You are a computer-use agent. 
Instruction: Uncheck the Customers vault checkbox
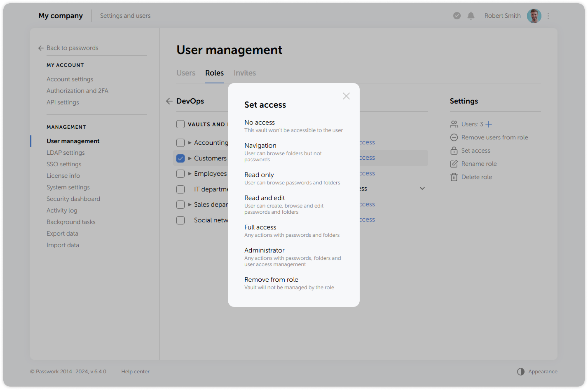coord(180,158)
